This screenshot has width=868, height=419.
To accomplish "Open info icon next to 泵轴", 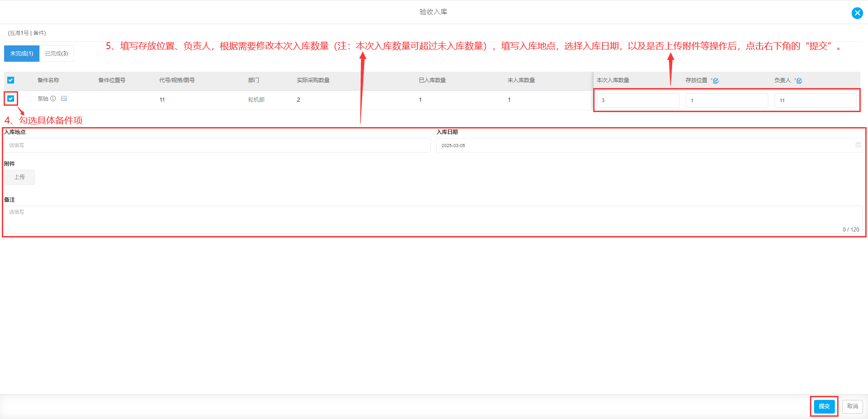I will tap(53, 99).
